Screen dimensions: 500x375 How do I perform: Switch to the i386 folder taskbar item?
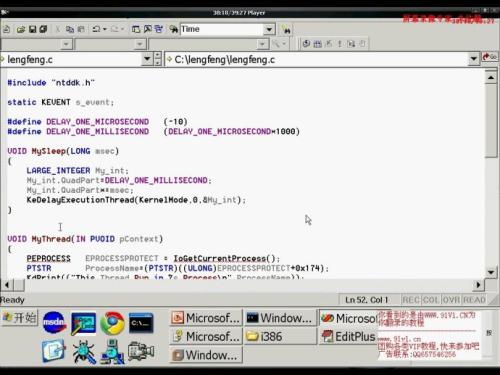pos(280,336)
